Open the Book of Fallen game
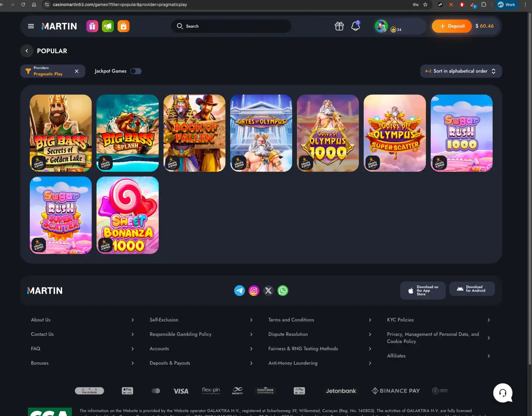532x416 pixels. pos(195,133)
